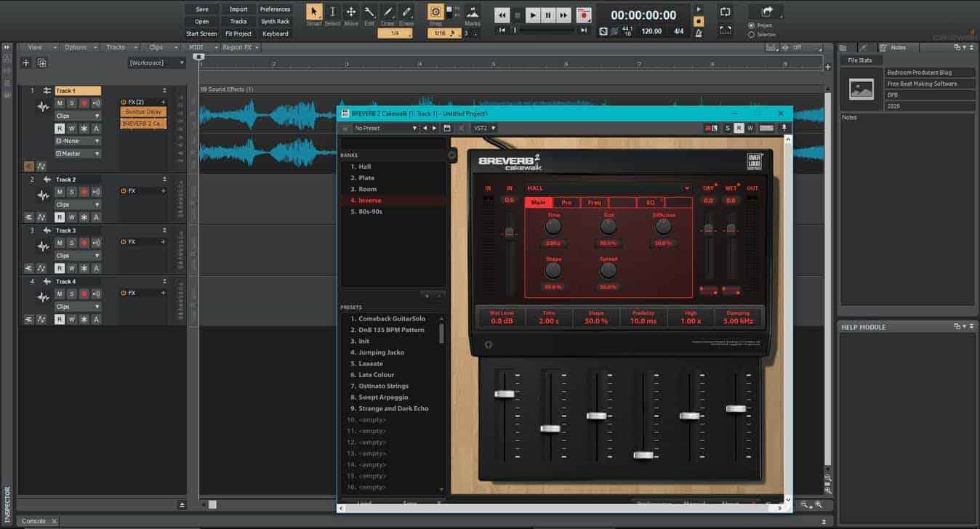Screen dimensions: 980x529
Task: Click the Preferences button
Action: [275, 9]
